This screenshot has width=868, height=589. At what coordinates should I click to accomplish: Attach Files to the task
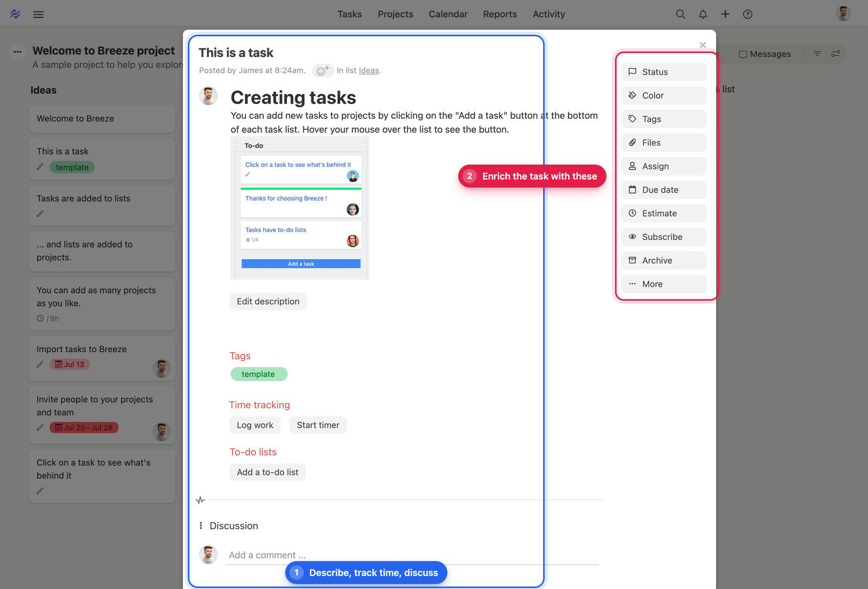point(664,143)
